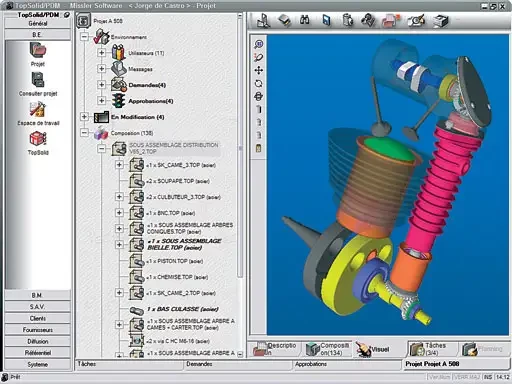Select the CHEMISE.TOP (acier) row
The width and height of the screenshot is (512, 384).
coord(177,277)
